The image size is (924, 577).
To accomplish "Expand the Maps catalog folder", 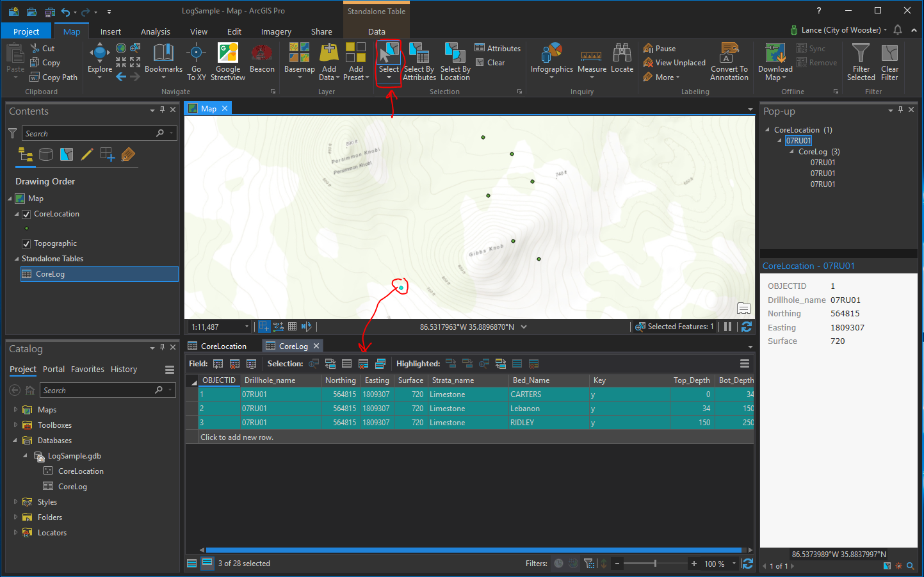I will click(15, 409).
